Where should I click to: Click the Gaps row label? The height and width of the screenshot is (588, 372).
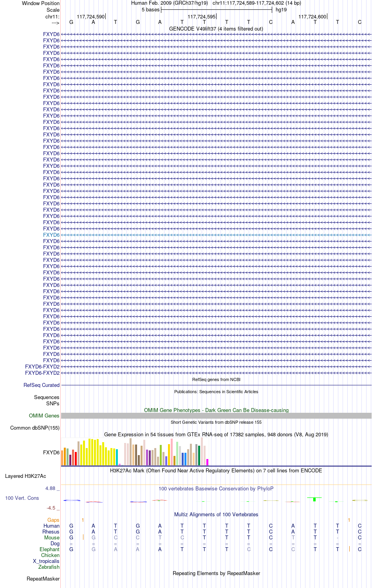click(53, 520)
